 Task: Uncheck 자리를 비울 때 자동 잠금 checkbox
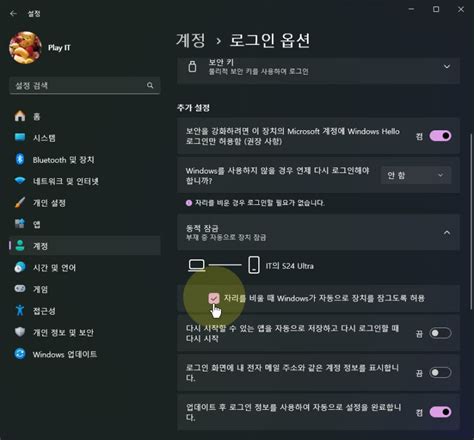click(x=214, y=298)
